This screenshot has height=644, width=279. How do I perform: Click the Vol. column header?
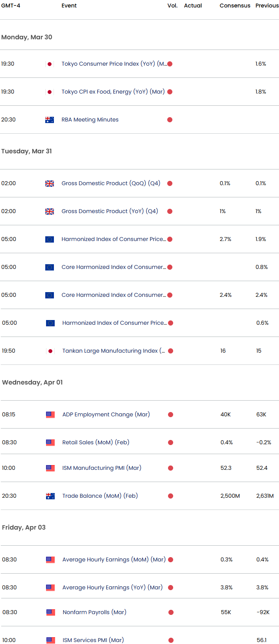coord(173,6)
